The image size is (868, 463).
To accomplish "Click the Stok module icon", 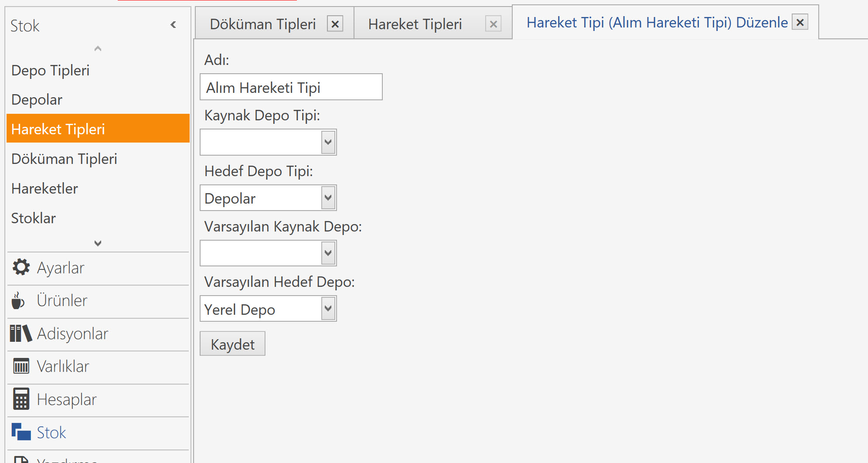I will click(21, 432).
